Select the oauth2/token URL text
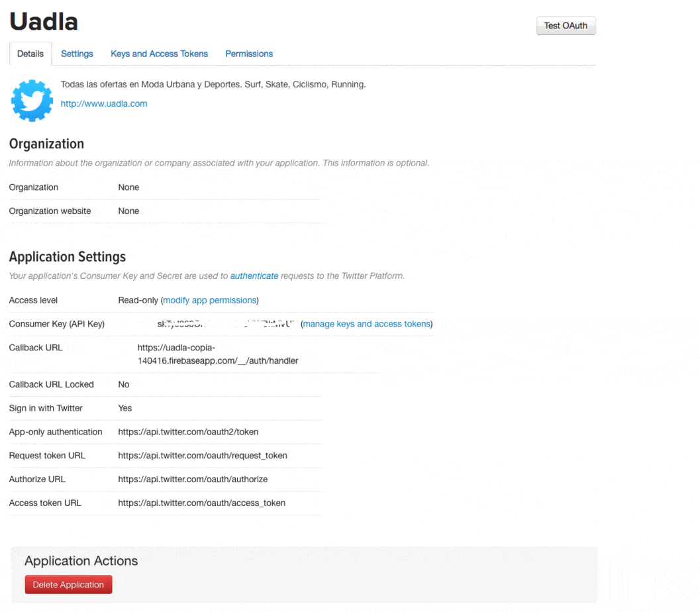 tap(188, 432)
